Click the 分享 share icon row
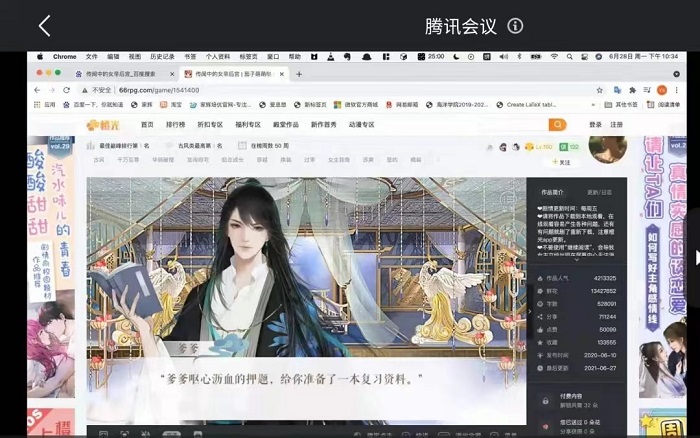Screen dimensions: 700x438 tap(577, 317)
